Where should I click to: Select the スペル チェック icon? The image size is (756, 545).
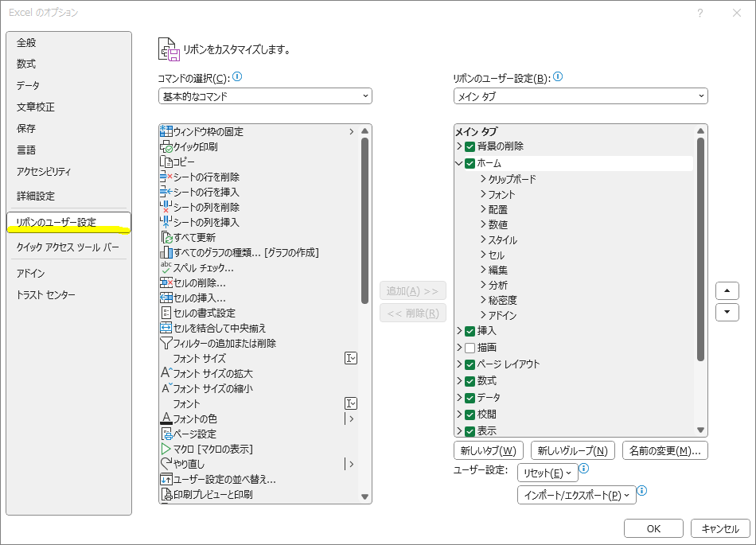(x=166, y=267)
